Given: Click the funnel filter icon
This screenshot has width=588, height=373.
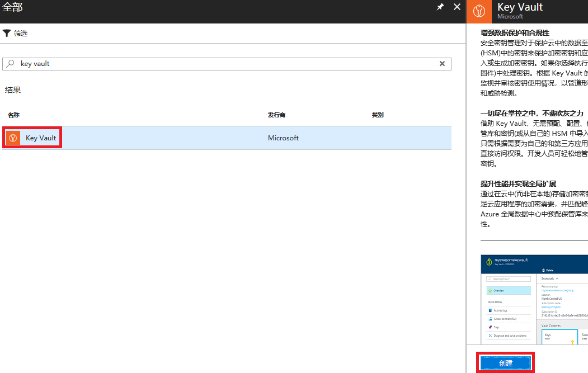Looking at the screenshot, I should tap(6, 34).
